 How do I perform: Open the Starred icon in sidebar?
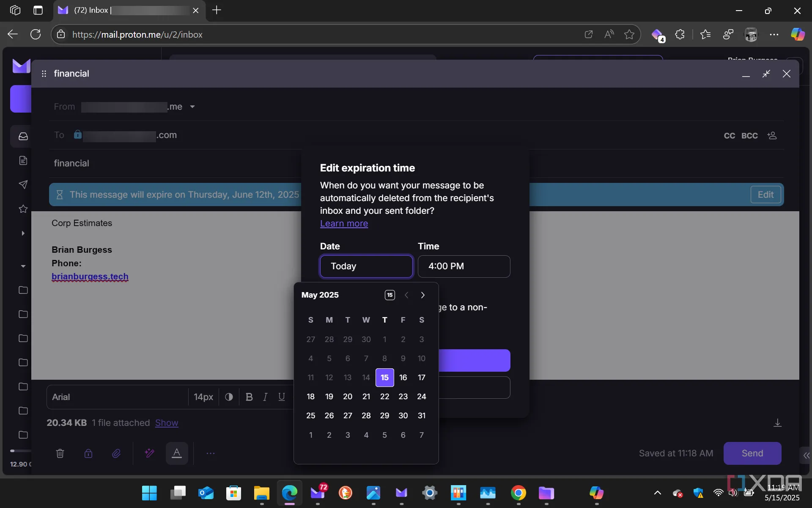(x=23, y=209)
